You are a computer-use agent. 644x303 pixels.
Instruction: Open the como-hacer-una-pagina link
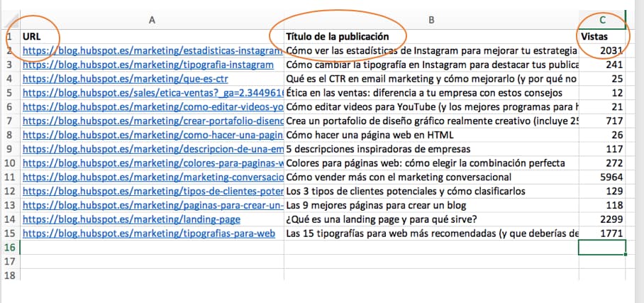click(x=152, y=136)
